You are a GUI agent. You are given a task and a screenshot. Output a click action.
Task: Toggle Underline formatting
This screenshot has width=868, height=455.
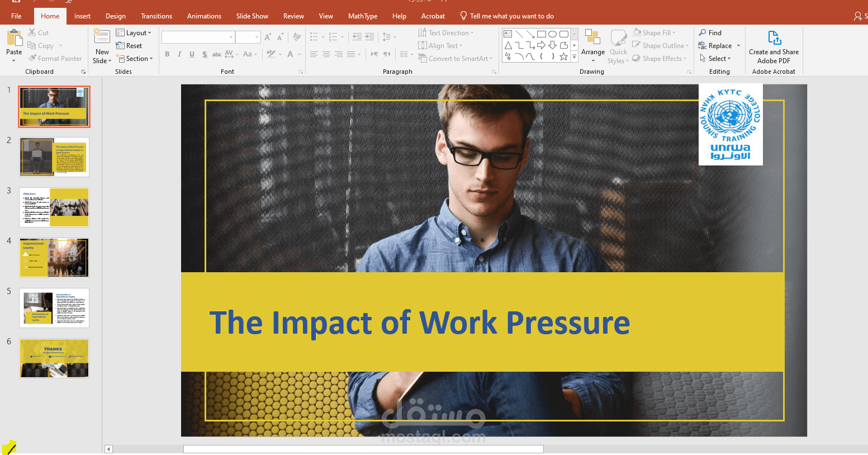(192, 54)
